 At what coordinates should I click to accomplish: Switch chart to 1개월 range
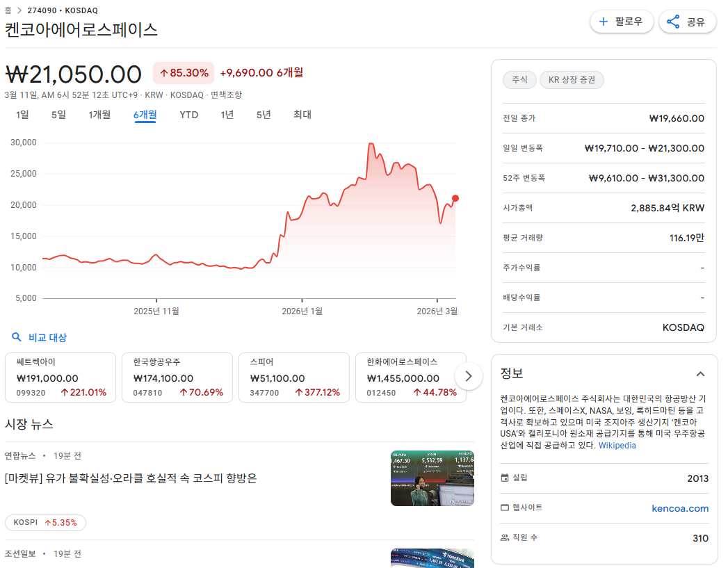pos(99,115)
